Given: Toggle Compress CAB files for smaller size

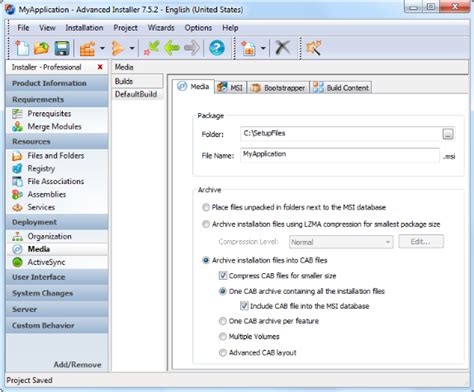Looking at the screenshot, I should click(223, 276).
